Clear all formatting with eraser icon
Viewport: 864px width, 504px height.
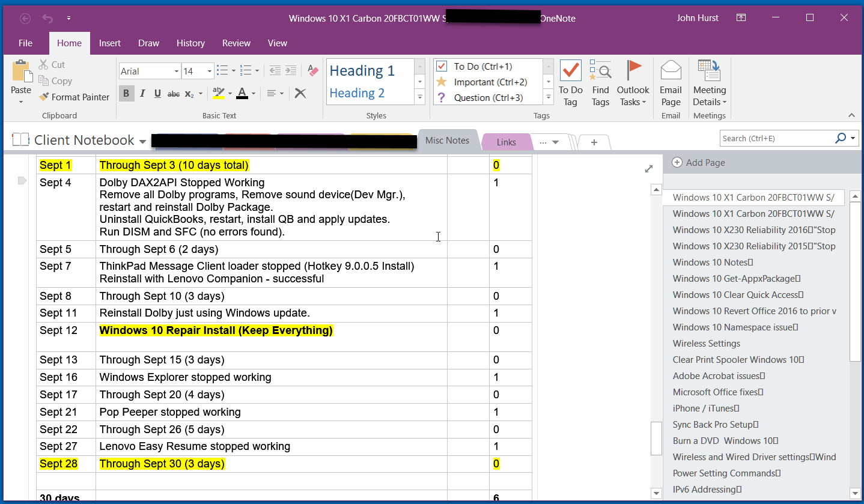click(312, 71)
